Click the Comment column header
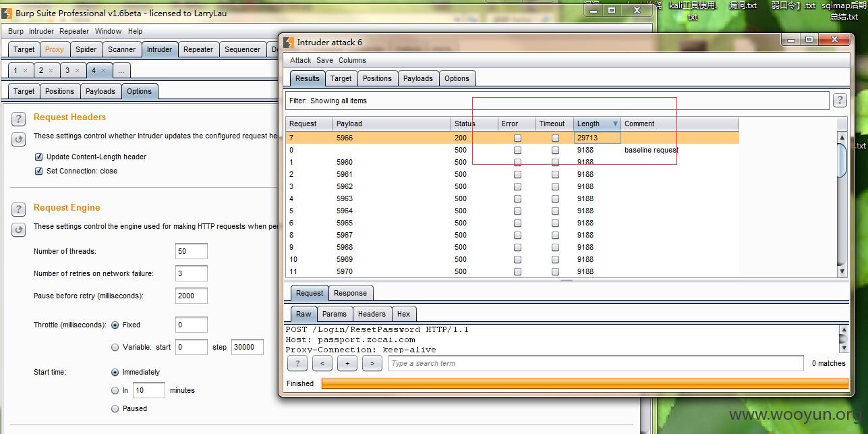 [680, 124]
